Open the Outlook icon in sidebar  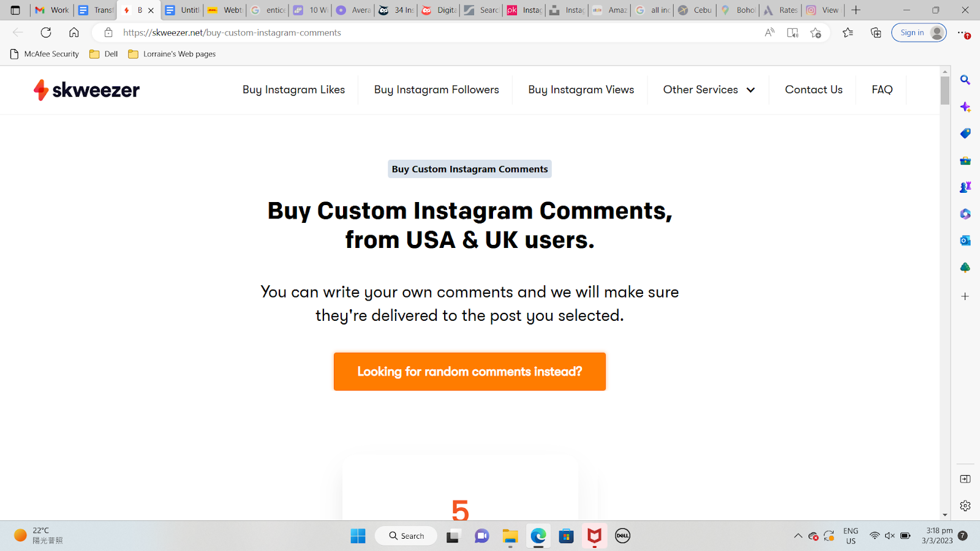965,241
